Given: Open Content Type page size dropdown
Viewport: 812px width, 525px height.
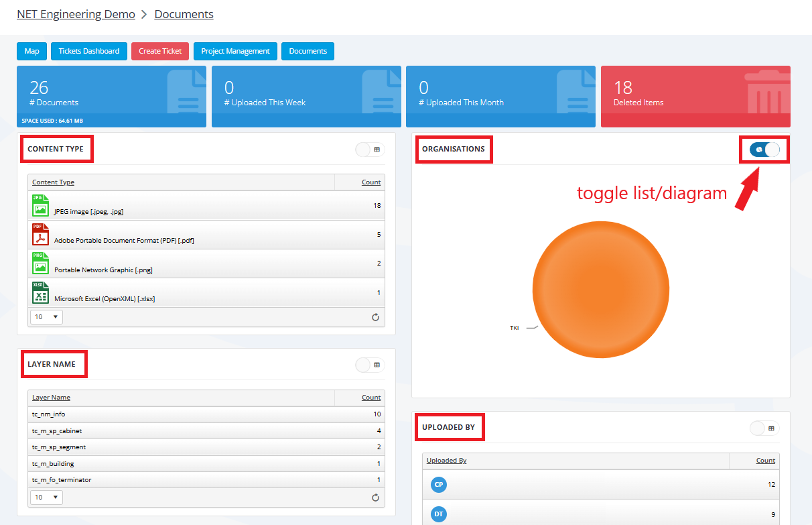Looking at the screenshot, I should click(x=46, y=316).
